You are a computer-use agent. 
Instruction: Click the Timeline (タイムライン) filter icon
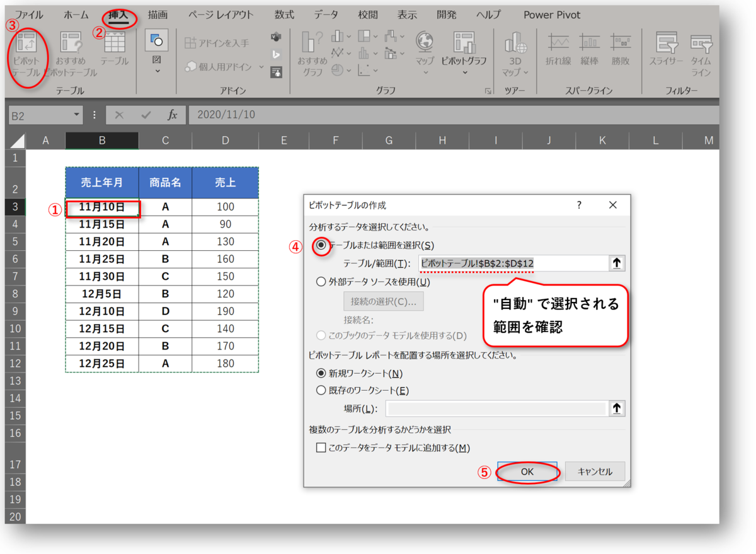(x=701, y=43)
